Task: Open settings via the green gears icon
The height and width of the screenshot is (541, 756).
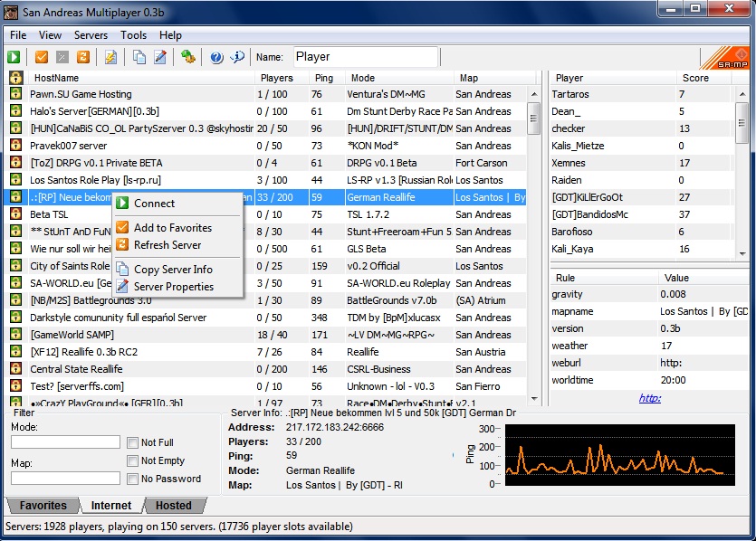Action: (x=188, y=57)
